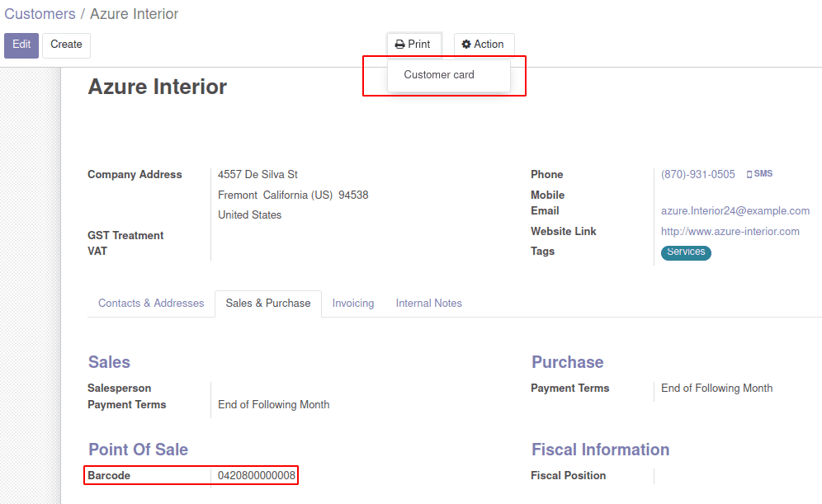Click the Barcode field label
Viewport: 822px width, 504px height.
(109, 476)
